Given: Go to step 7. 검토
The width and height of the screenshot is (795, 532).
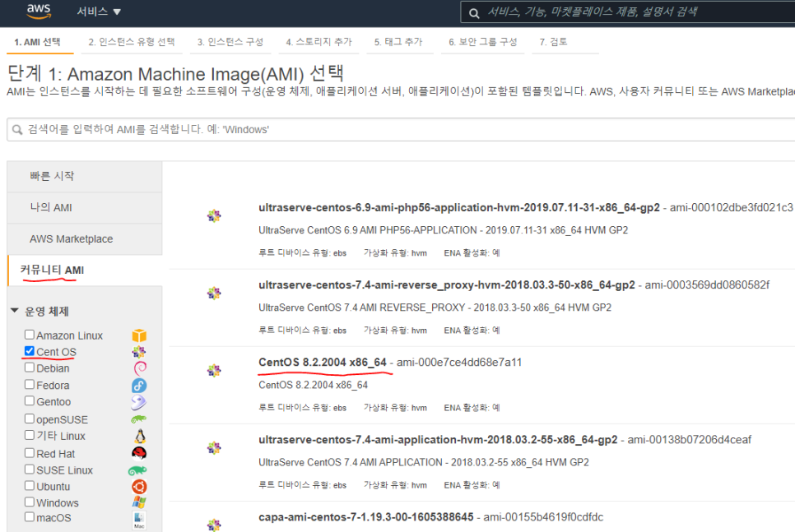Looking at the screenshot, I should tap(553, 42).
